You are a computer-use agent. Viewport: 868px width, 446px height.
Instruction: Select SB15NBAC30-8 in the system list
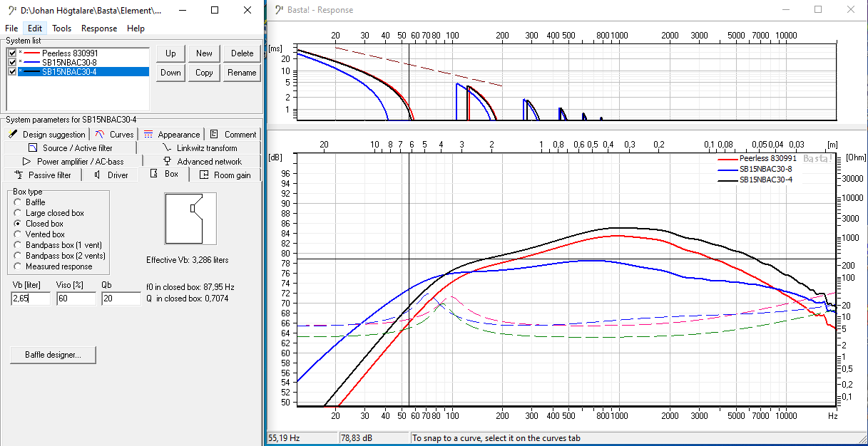[x=69, y=63]
